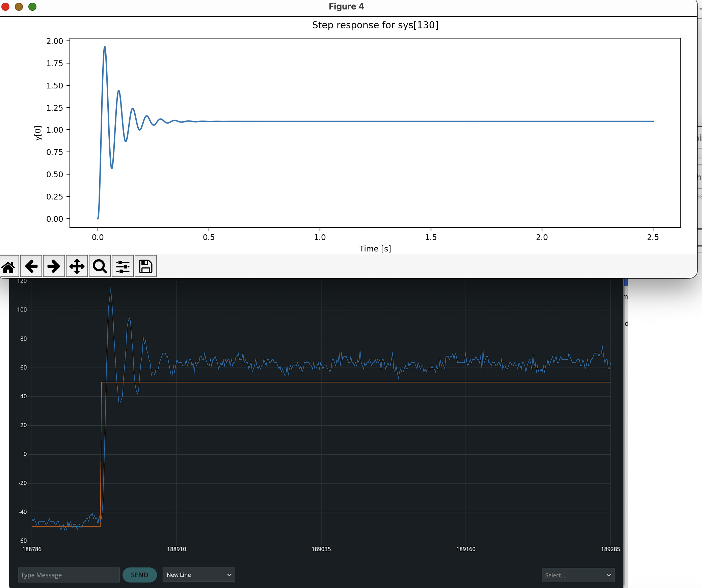Image resolution: width=702 pixels, height=588 pixels.
Task: Click the Home reset view icon
Action: tap(9, 266)
